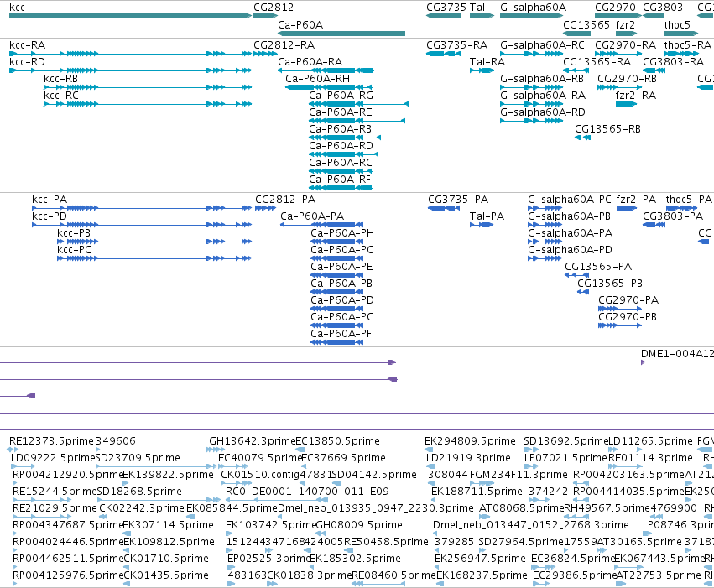Viewport: 714px width, 588px height.
Task: Select the G-salpha60A gene label
Action: pos(534,8)
